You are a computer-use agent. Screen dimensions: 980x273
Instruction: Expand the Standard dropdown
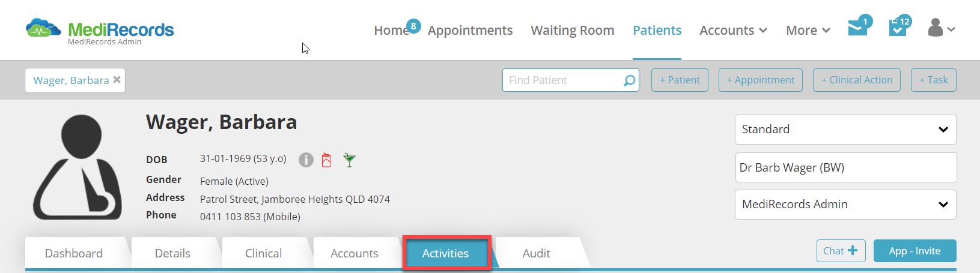tap(845, 130)
